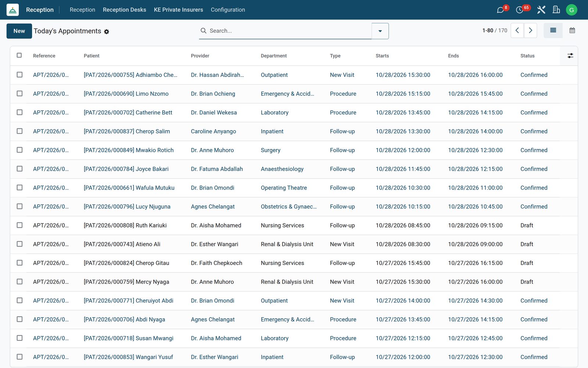Open the company switcher building icon
This screenshot has width=588, height=368.
(x=556, y=10)
